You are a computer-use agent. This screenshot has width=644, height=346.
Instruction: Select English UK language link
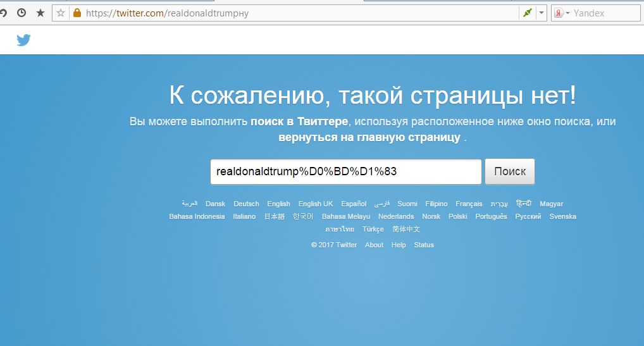316,204
